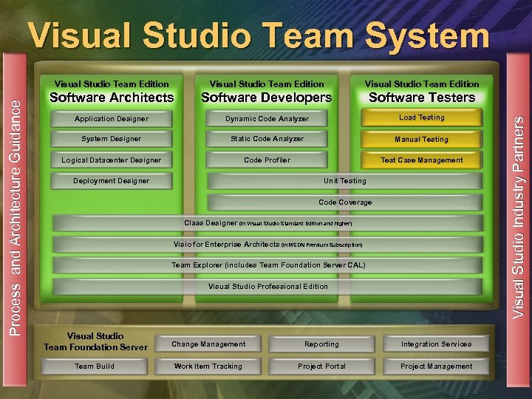Select the Team Build box
Viewport: 532px width, 399px height.
tap(95, 366)
